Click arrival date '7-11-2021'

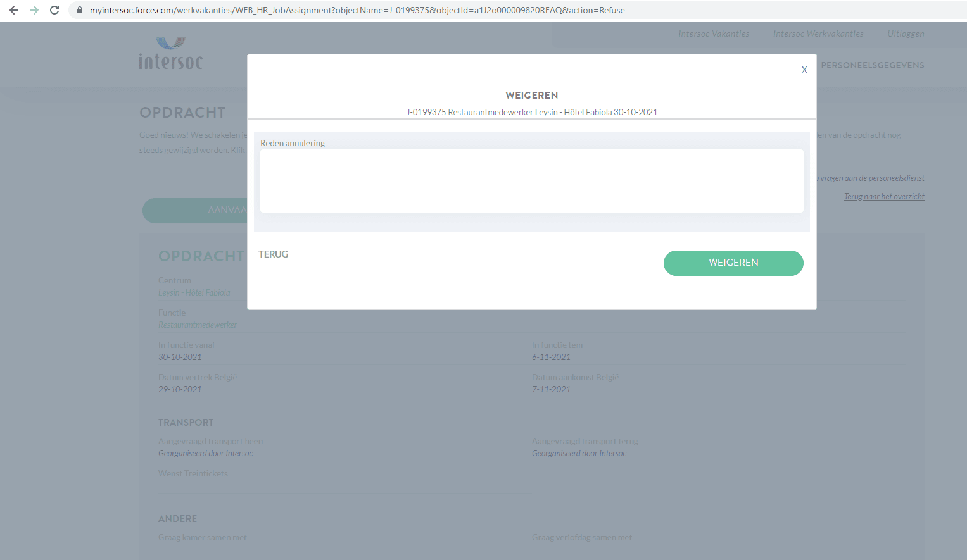click(x=551, y=389)
